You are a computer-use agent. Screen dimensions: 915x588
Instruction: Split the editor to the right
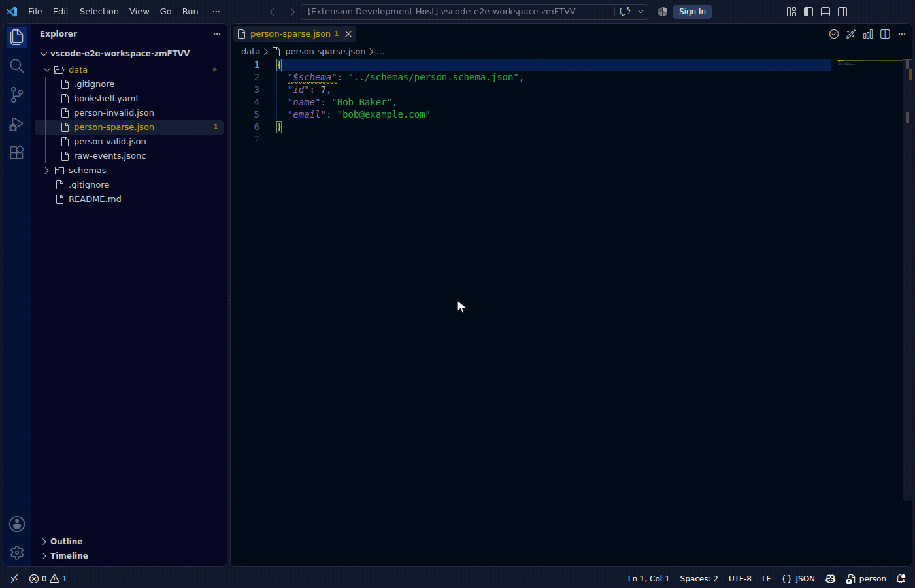click(x=885, y=34)
